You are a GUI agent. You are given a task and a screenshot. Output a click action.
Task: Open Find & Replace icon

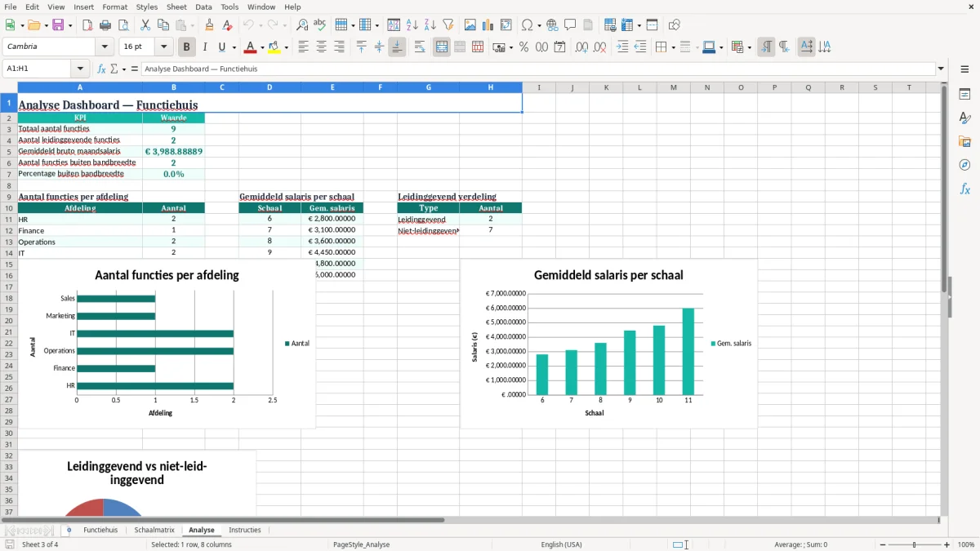[x=302, y=25]
